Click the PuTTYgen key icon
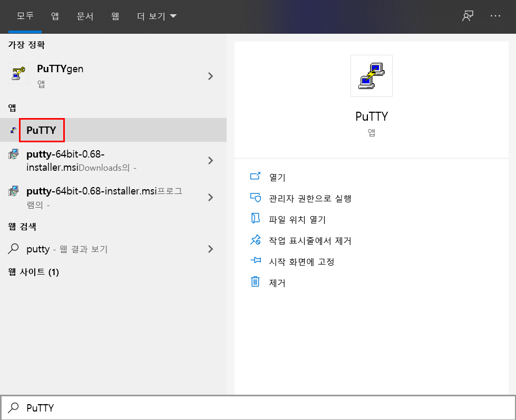516x420 pixels. click(18, 73)
